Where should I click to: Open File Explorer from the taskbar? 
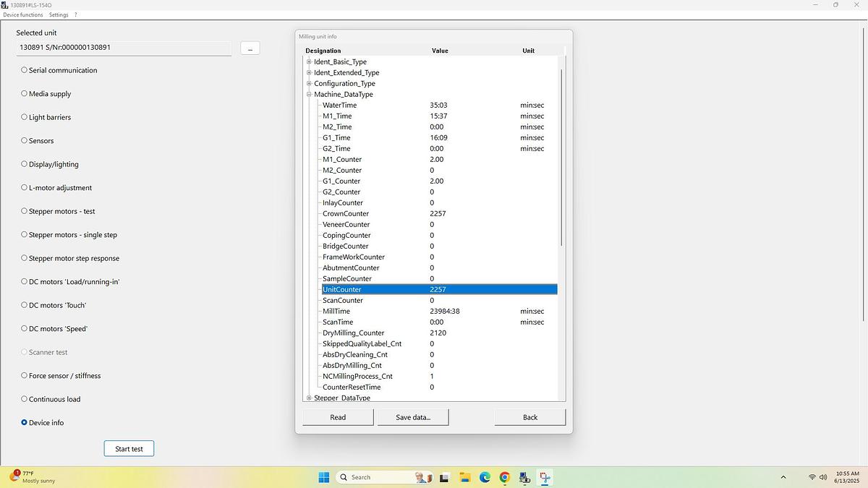coord(464,477)
